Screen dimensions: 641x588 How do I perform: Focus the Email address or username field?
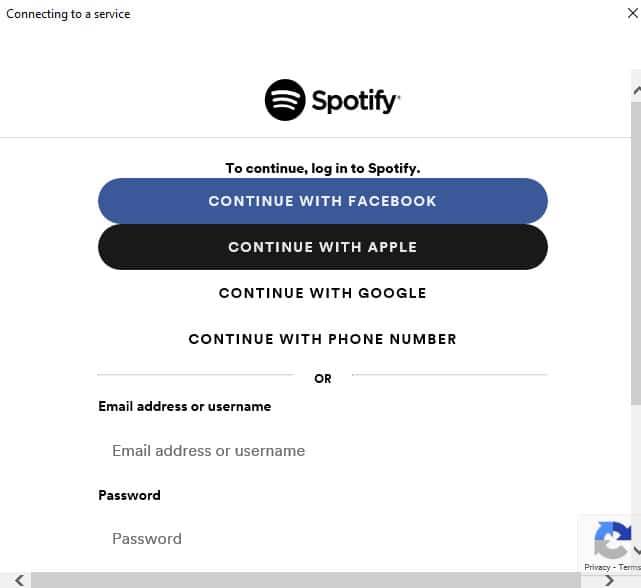click(x=322, y=451)
